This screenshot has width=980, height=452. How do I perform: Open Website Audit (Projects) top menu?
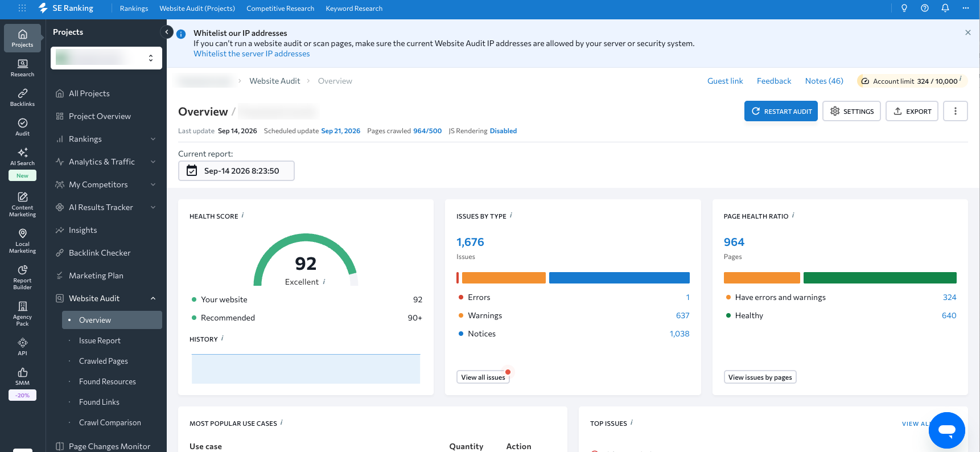click(197, 9)
